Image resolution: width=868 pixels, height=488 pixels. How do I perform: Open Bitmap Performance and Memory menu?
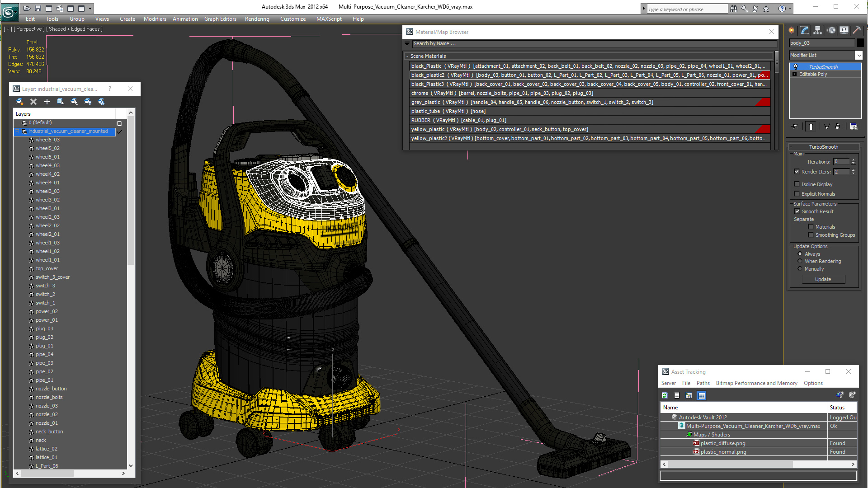point(756,383)
